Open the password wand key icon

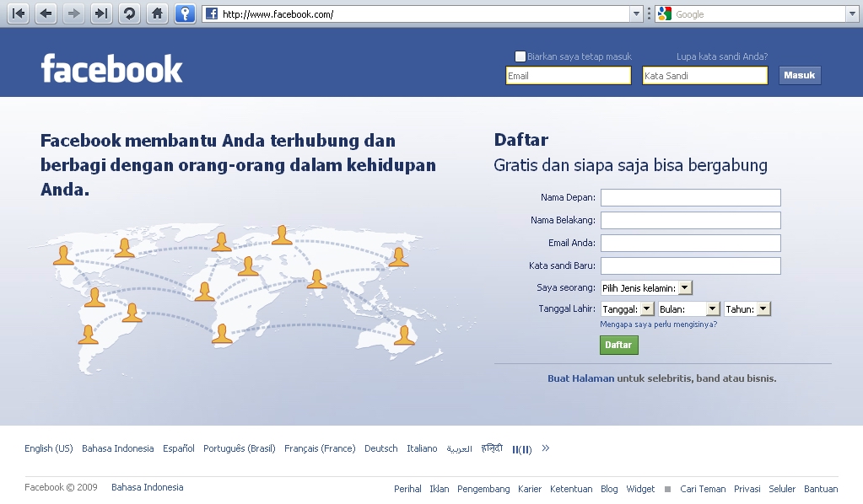click(185, 13)
